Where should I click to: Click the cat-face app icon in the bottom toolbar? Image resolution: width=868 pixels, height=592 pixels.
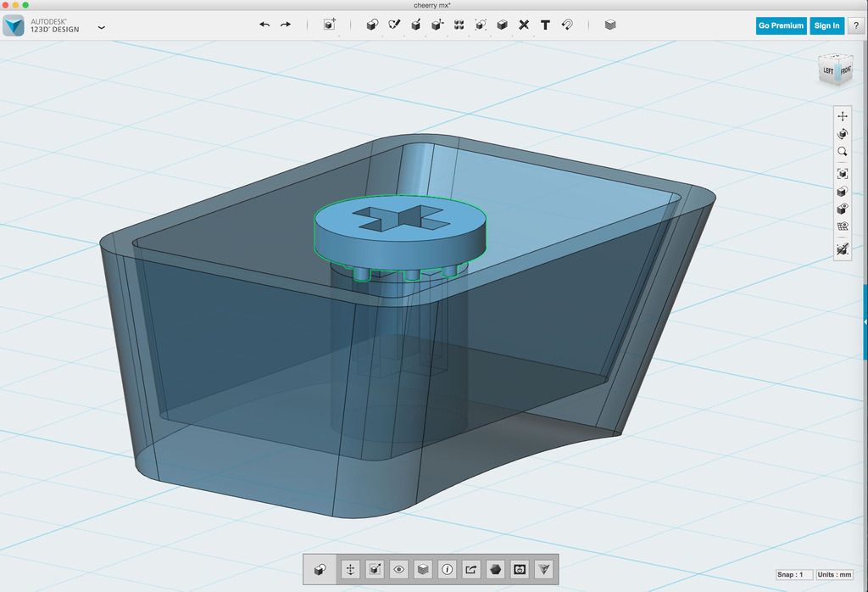520,569
